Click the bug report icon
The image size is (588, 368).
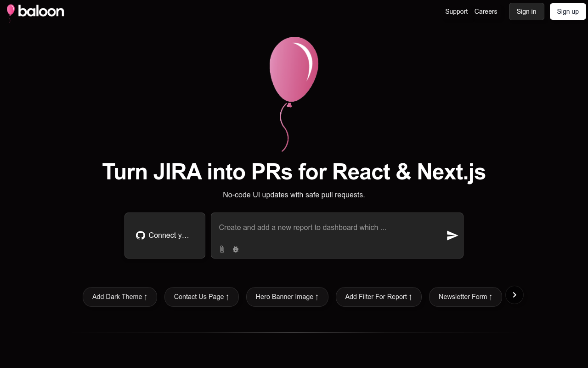[236, 249]
